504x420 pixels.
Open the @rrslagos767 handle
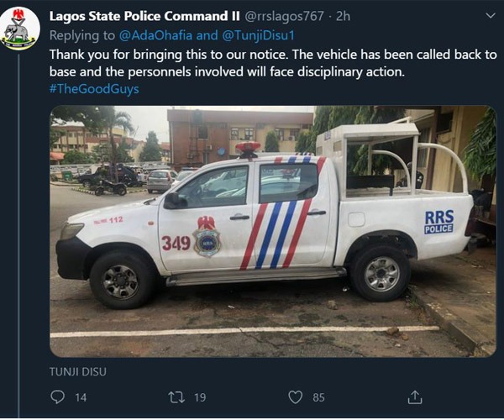click(x=284, y=16)
